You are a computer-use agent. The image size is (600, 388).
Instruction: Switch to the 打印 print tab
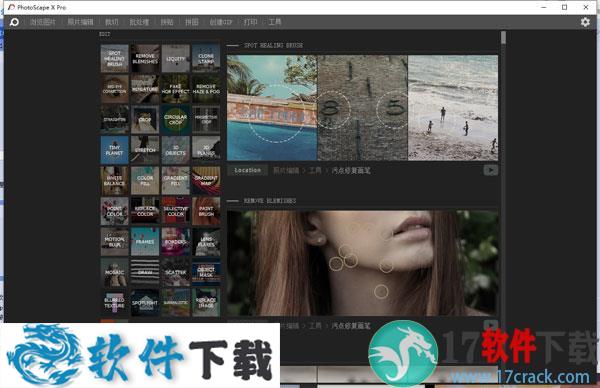[250, 22]
